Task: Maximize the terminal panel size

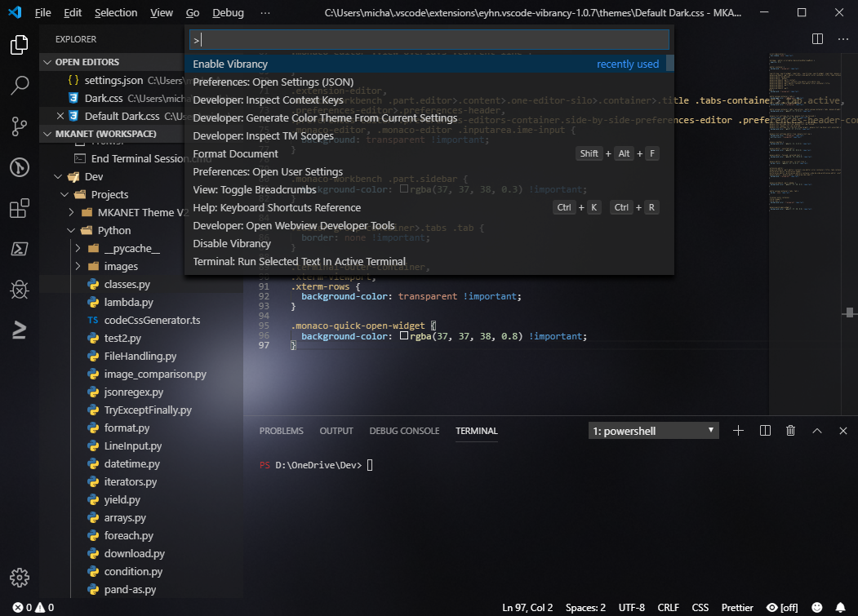Action: point(817,431)
